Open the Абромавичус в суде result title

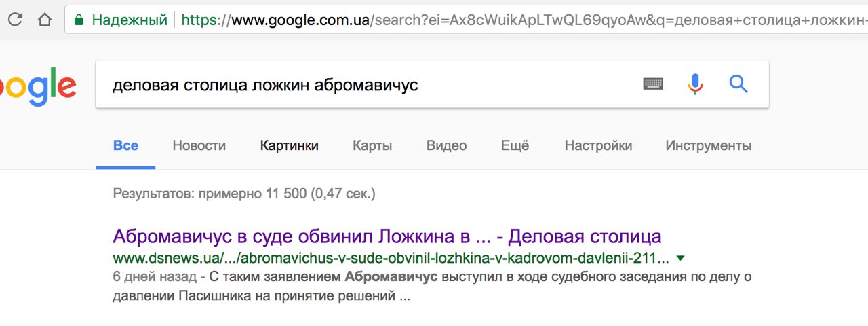click(x=387, y=236)
